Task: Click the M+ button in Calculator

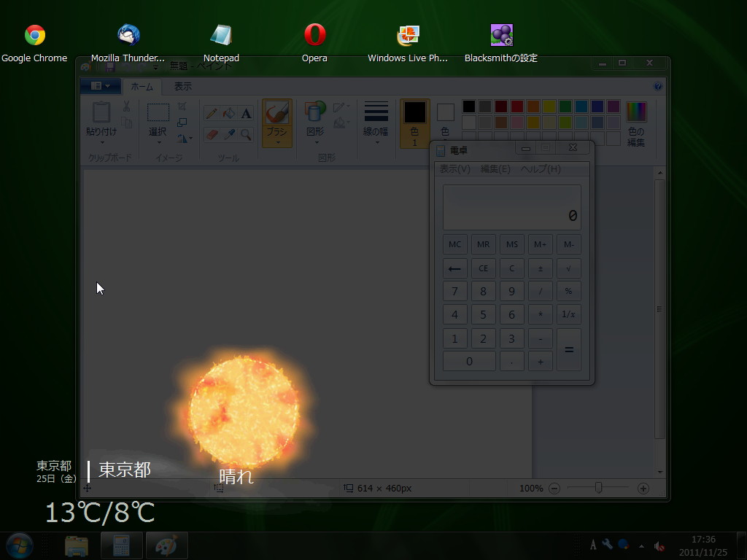Action: [541, 244]
